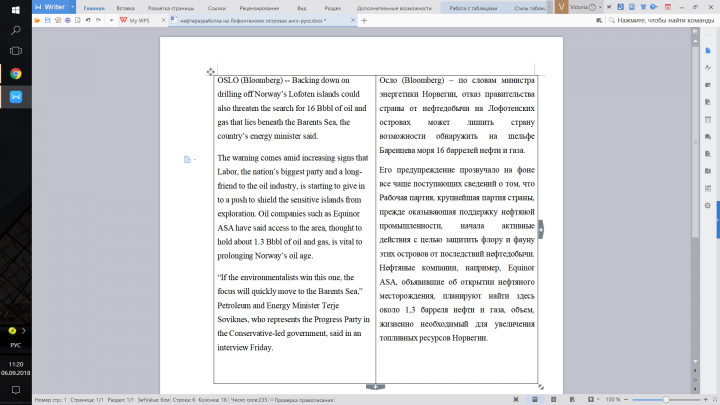Open the Windows Start menu
The height and width of the screenshot is (405, 720).
tap(16, 9)
